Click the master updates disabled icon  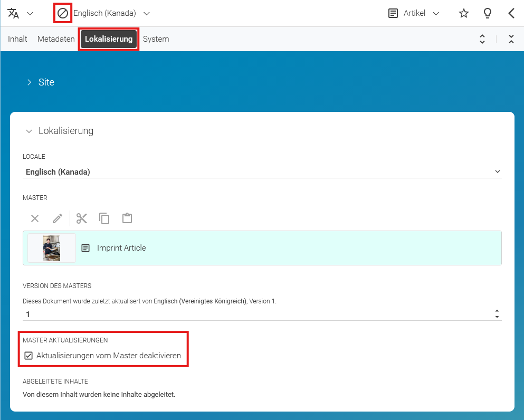tap(62, 13)
